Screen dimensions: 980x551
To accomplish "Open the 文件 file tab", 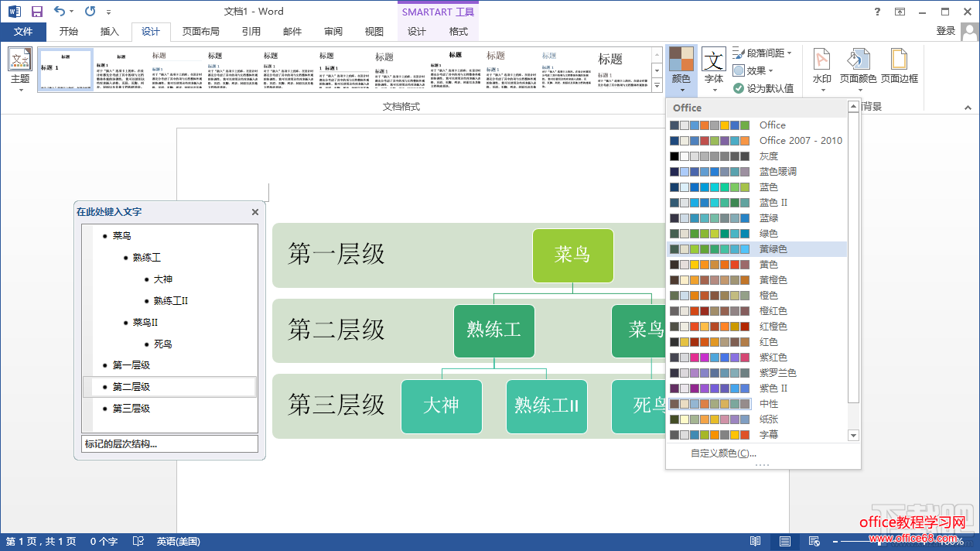I will [23, 32].
